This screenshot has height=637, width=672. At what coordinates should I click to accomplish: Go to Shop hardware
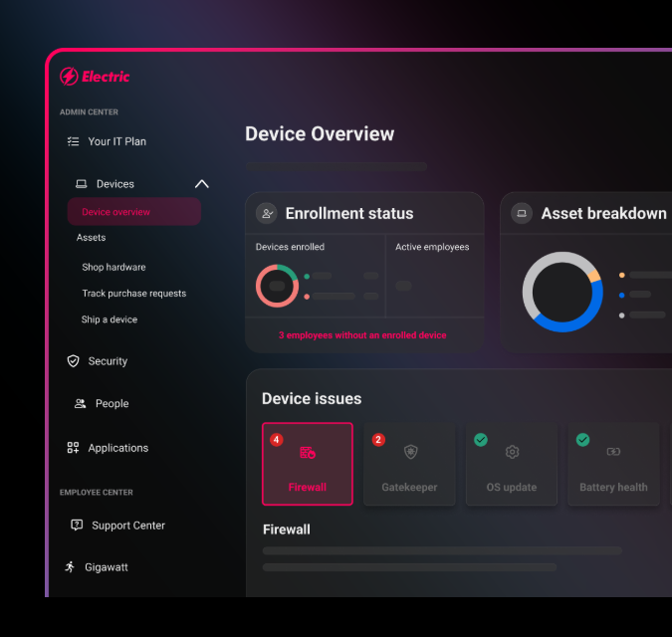coord(113,268)
